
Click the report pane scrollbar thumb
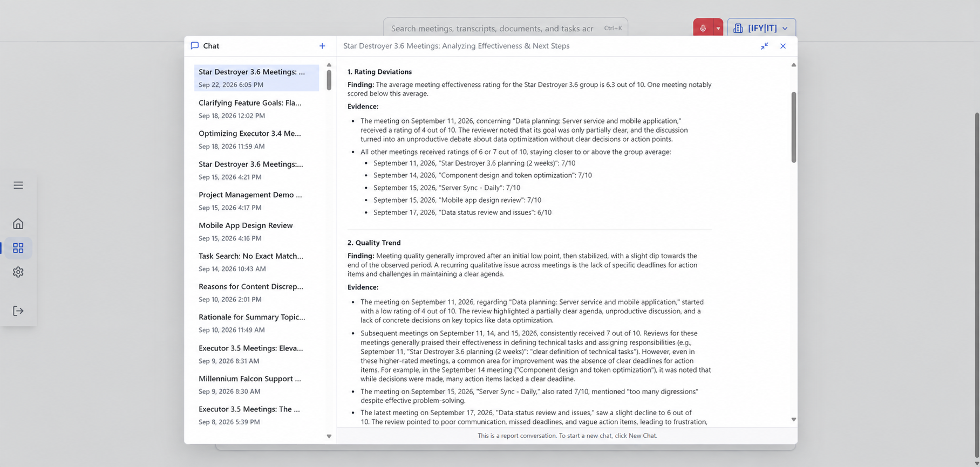tap(793, 127)
